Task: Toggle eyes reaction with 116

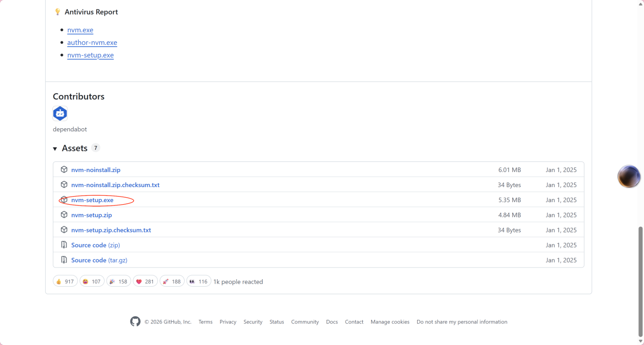Action: (x=199, y=281)
